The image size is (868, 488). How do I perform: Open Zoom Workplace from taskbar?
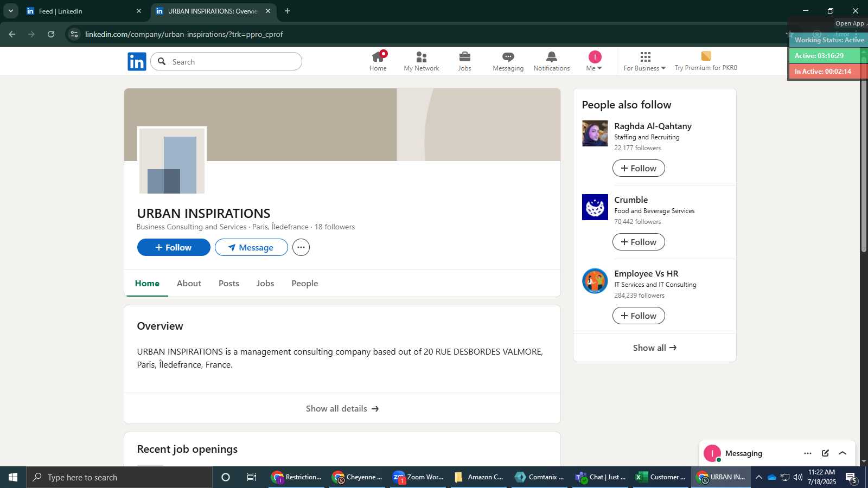tap(418, 477)
